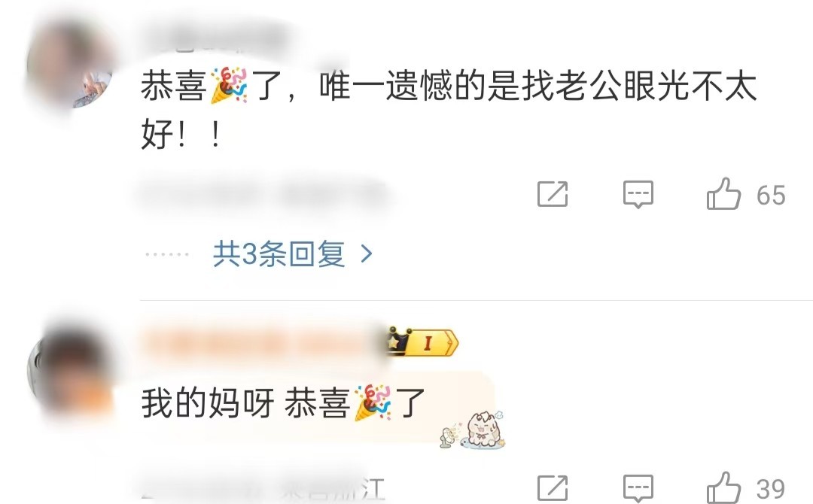Click the 65 like count

coord(771,196)
